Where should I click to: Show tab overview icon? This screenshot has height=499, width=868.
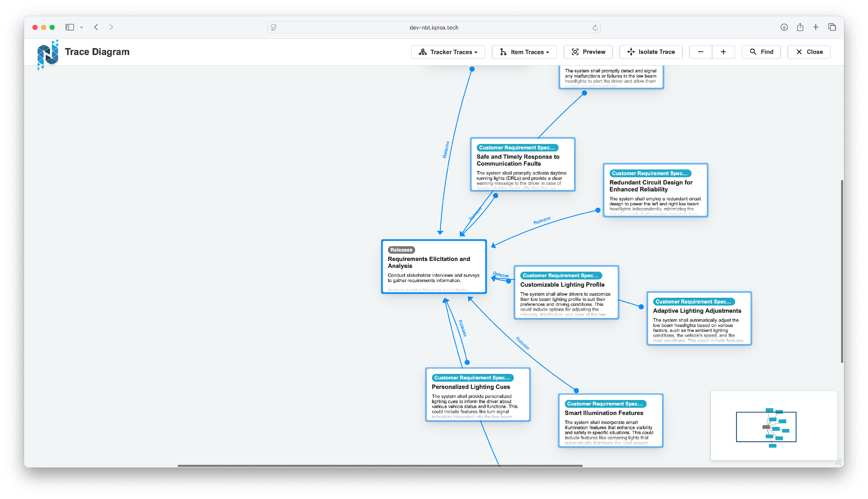832,27
